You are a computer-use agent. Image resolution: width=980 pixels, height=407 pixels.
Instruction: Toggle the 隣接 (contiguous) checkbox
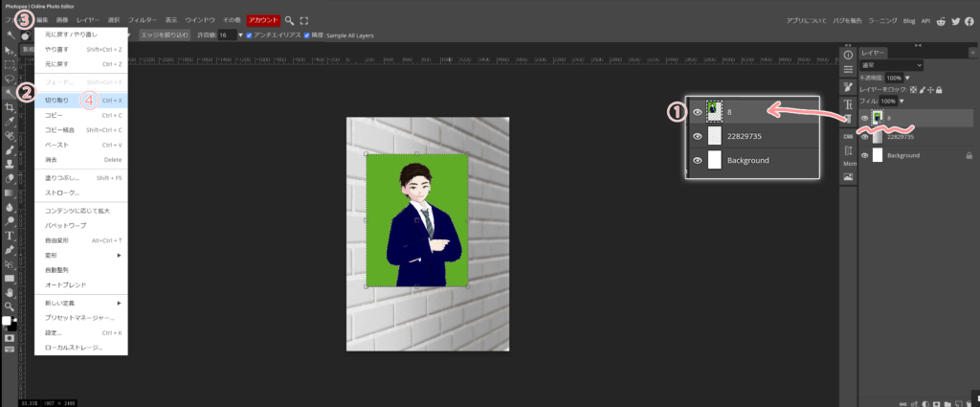(x=307, y=34)
